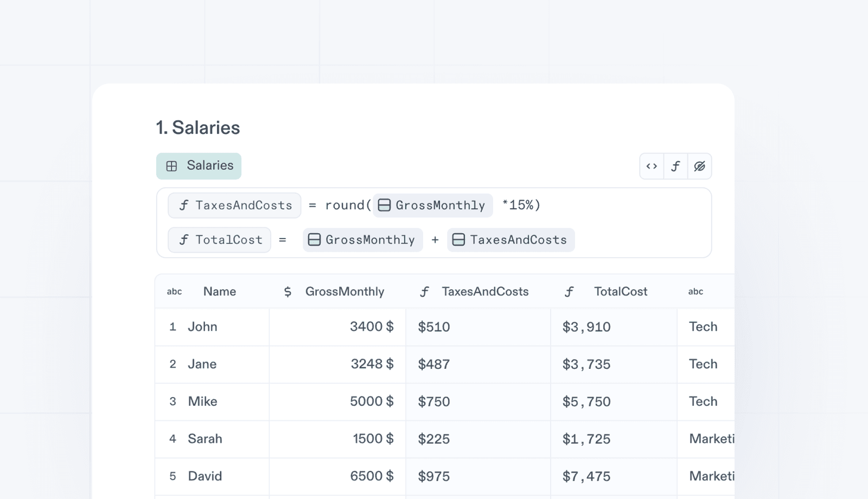
Task: Click the $510 taxes cell
Action: [478, 327]
